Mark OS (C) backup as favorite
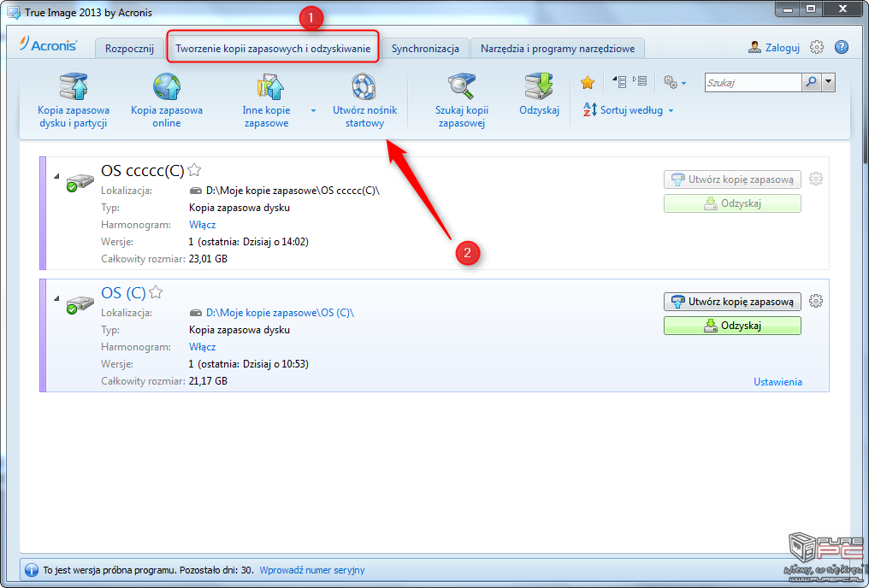 pyautogui.click(x=156, y=291)
